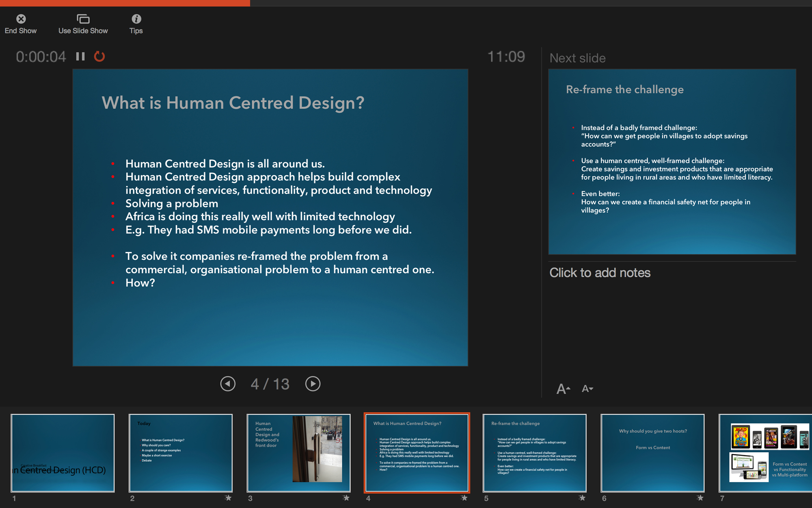Click the animation star under slide 3
Screen dimensions: 812x508
[346, 498]
